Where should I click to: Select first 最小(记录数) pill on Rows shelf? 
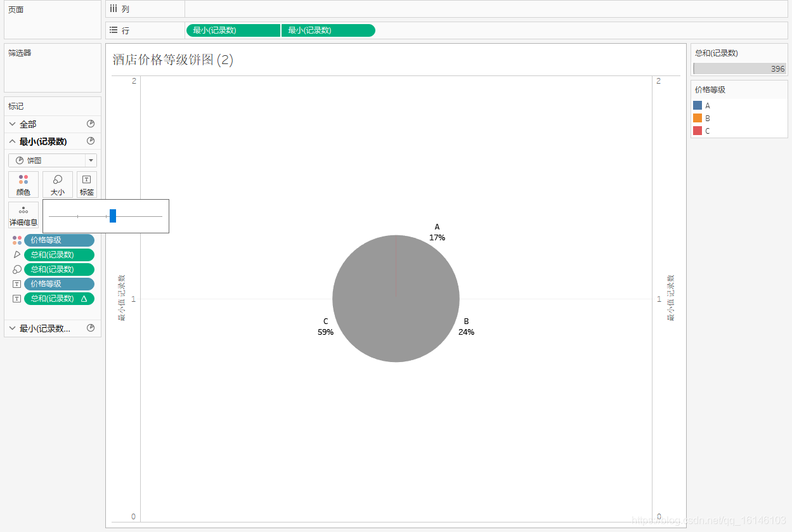coord(233,30)
